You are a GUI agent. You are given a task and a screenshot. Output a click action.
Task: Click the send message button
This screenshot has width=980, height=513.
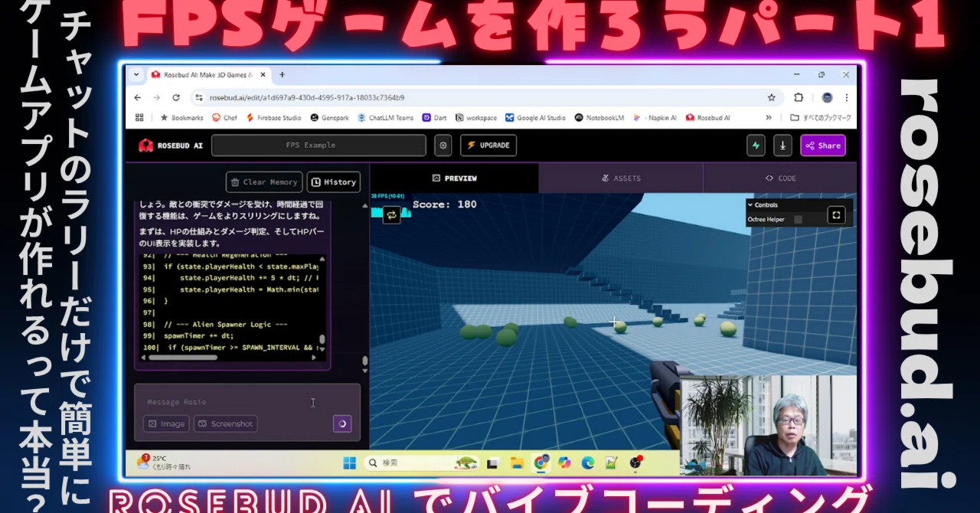(x=342, y=423)
